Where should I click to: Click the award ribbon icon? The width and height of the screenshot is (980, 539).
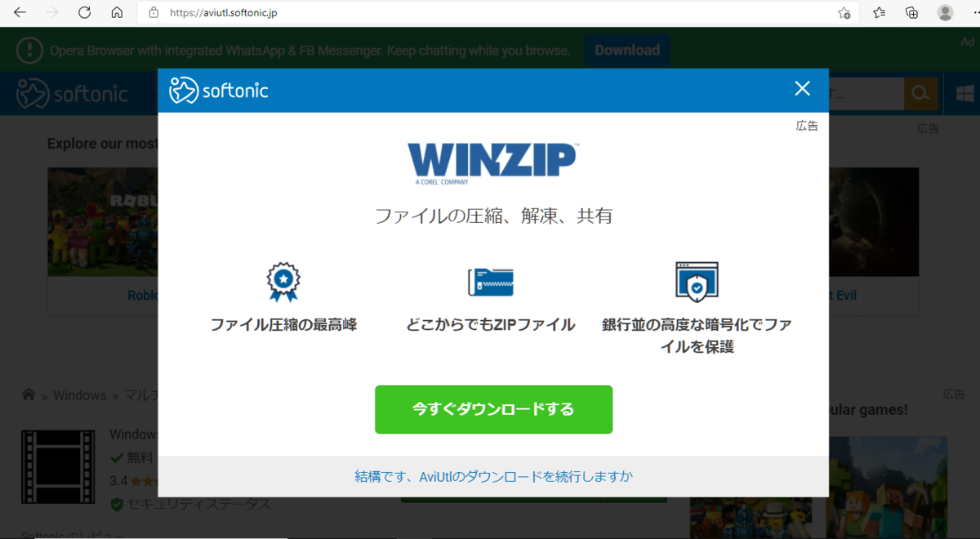[283, 282]
